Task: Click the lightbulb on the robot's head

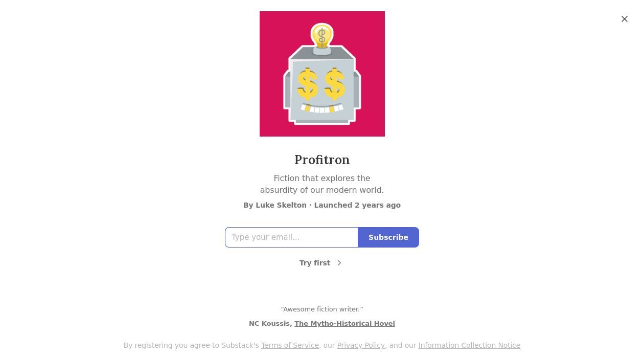Action: tap(322, 36)
